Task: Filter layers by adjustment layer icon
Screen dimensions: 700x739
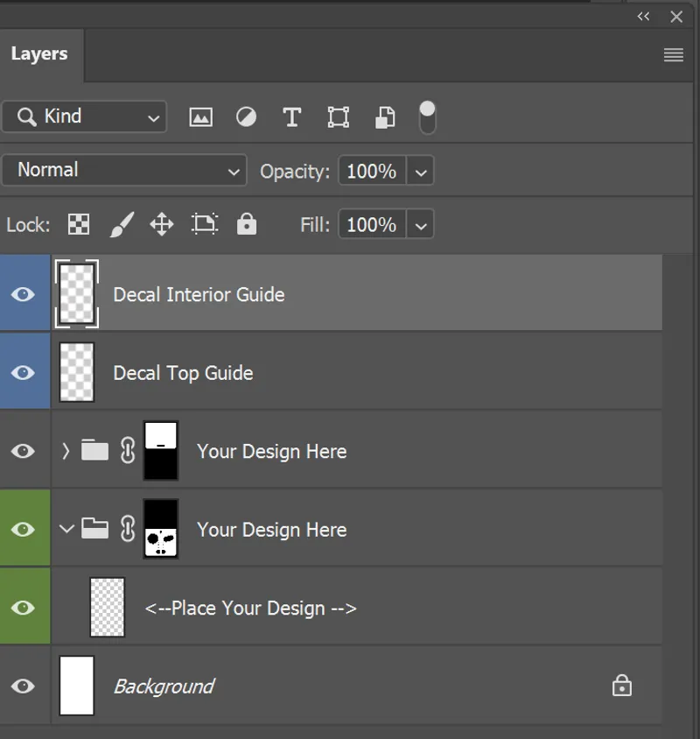Action: [x=247, y=117]
